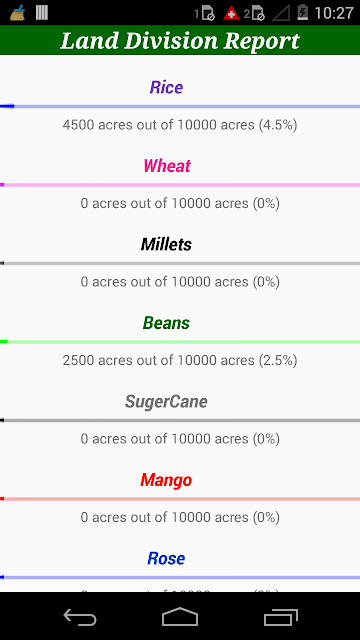This screenshot has height=640, width=360.
Task: Select the Rose crop heading
Action: [x=166, y=558]
